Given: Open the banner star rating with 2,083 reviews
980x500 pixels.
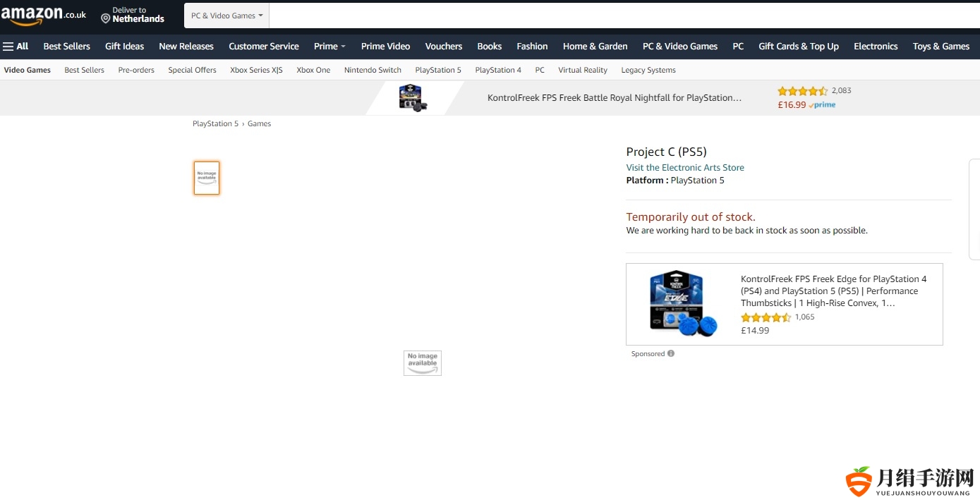Looking at the screenshot, I should 814,91.
